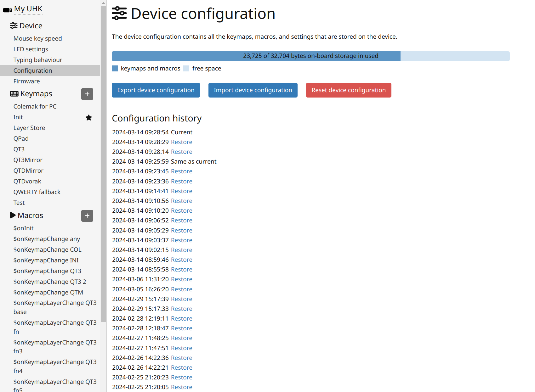This screenshot has width=535, height=392.
Task: Add a new macro with plus button
Action: pyautogui.click(x=87, y=216)
